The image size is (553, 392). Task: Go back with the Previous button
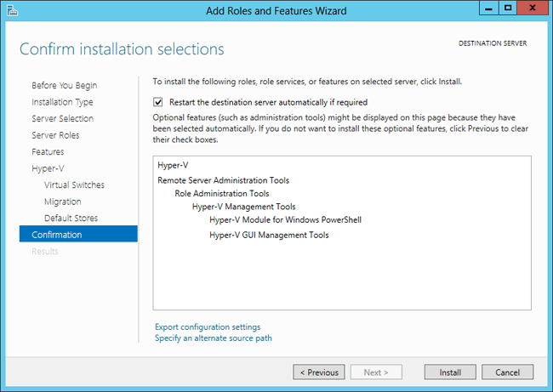319,372
